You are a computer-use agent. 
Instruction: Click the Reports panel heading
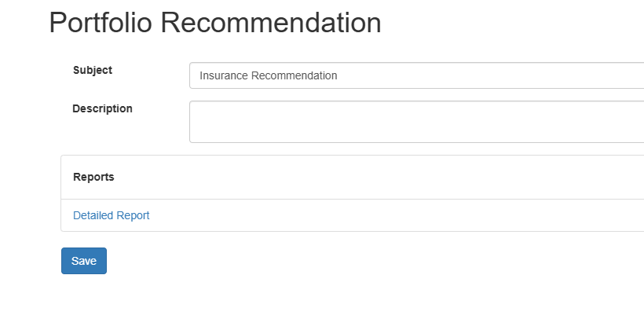point(353,177)
